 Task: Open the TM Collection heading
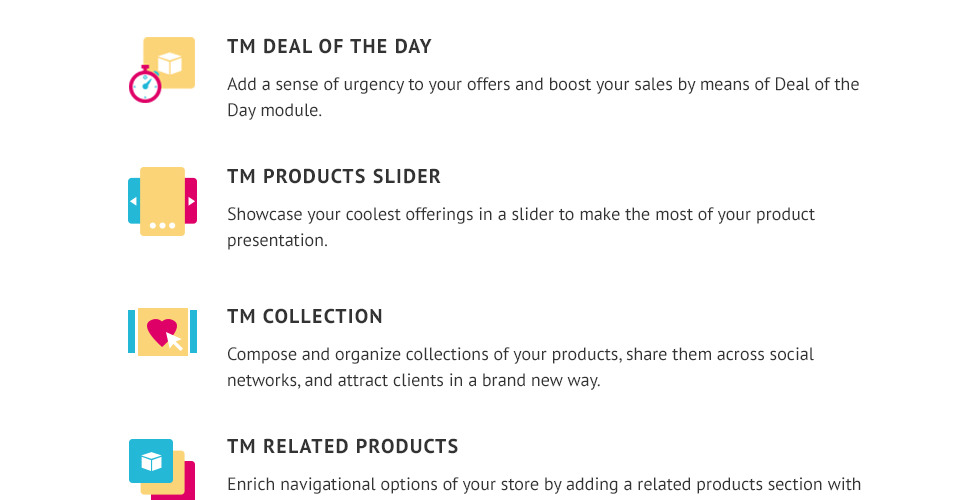pyautogui.click(x=305, y=316)
